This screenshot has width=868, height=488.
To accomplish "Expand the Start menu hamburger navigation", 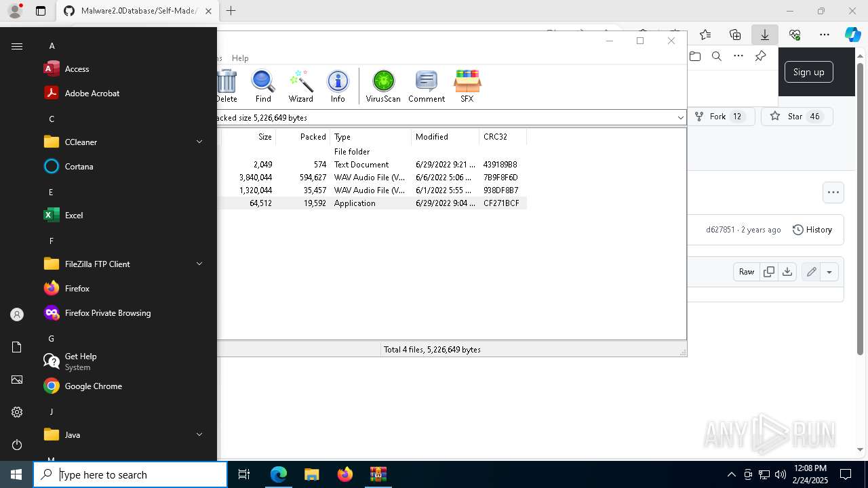I will [17, 46].
